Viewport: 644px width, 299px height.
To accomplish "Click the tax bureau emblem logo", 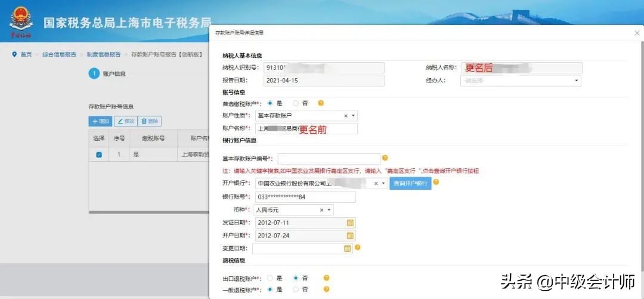I will coord(21,22).
